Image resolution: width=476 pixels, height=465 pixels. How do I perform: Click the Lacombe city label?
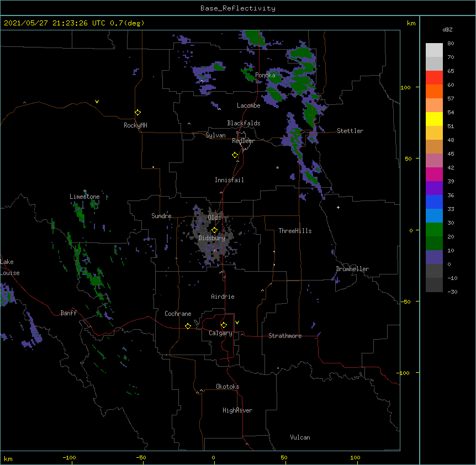point(248,105)
